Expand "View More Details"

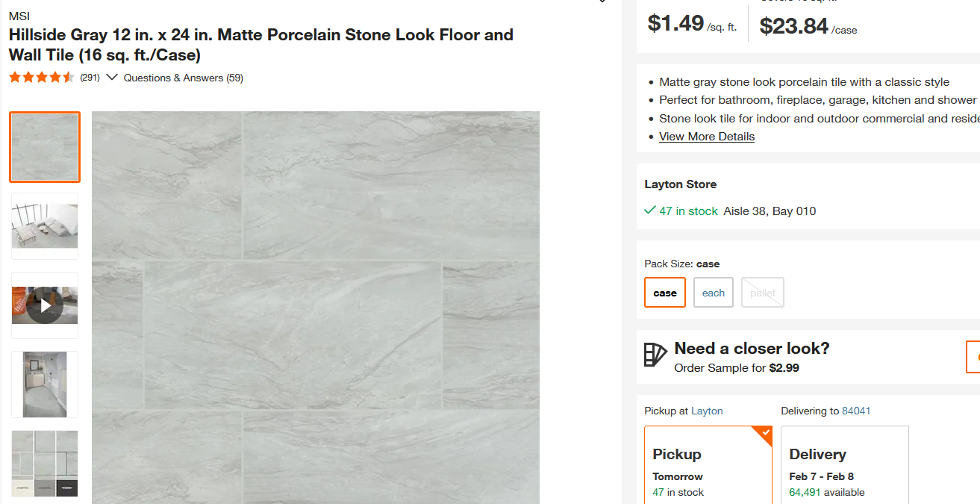click(x=706, y=136)
